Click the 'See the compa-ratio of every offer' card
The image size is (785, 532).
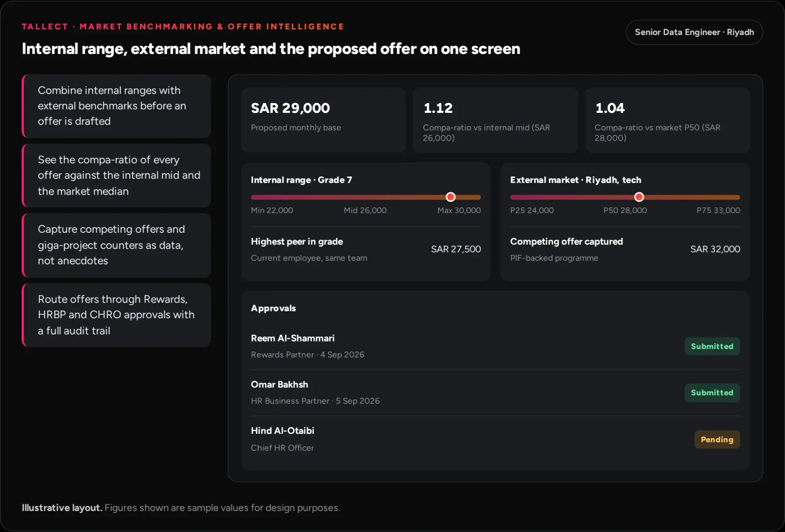(x=117, y=175)
